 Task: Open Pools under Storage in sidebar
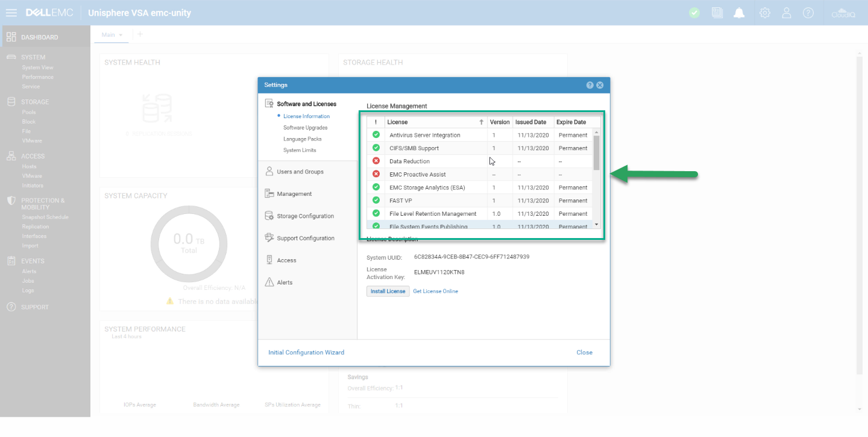tap(29, 112)
